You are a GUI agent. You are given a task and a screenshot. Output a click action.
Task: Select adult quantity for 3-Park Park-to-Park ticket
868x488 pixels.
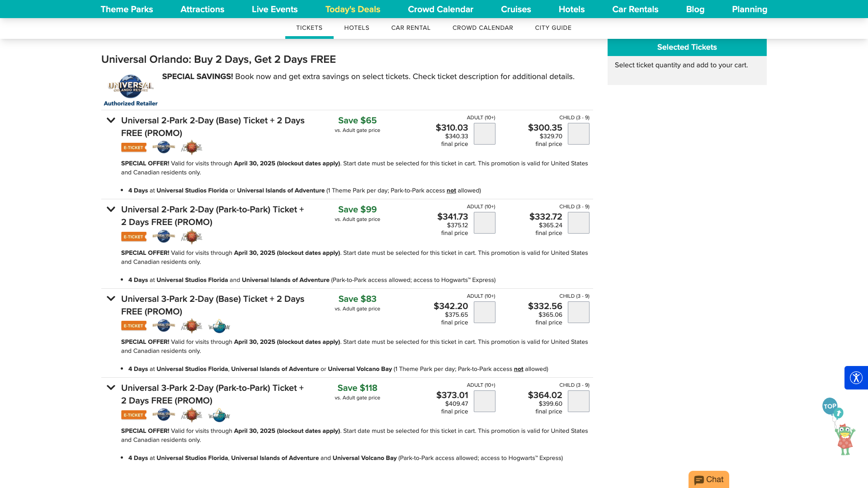pyautogui.click(x=485, y=401)
